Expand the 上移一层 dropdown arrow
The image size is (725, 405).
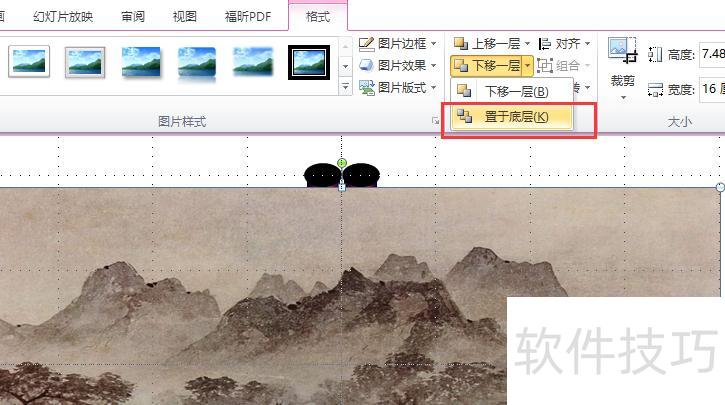pyautogui.click(x=527, y=44)
